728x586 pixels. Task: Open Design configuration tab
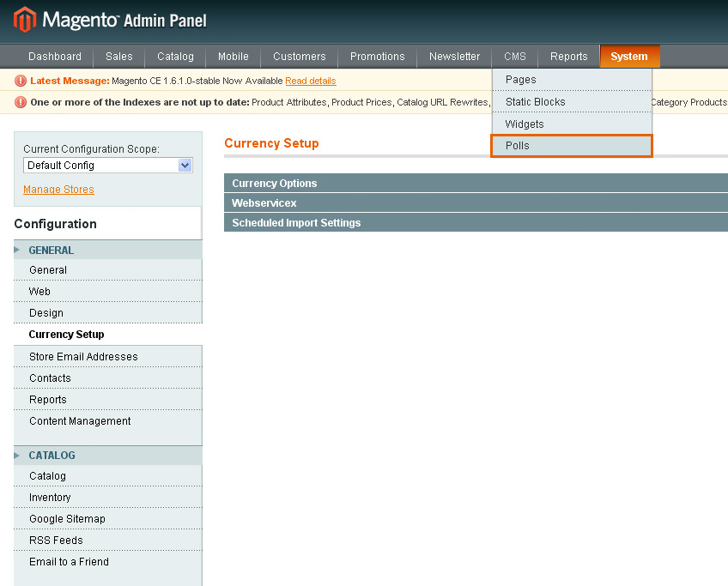[x=108, y=312]
